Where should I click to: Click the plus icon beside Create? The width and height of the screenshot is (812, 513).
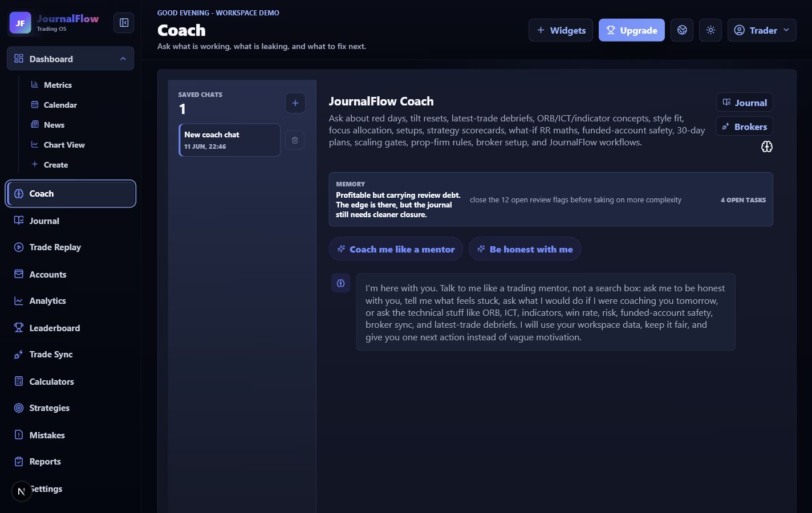(x=35, y=164)
